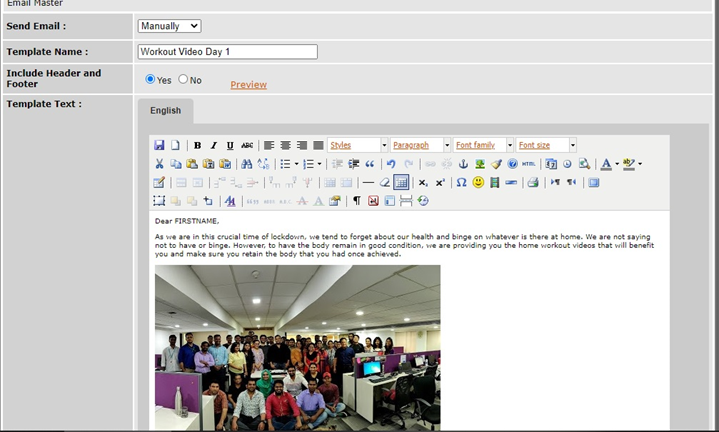The width and height of the screenshot is (719, 432).
Task: Click the Copy icon
Action: pos(176,164)
